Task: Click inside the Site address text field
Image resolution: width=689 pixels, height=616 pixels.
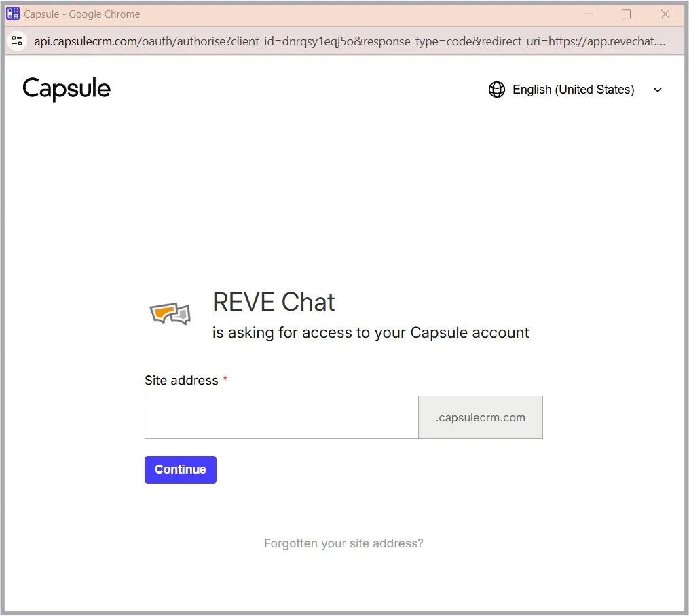Action: click(x=281, y=417)
